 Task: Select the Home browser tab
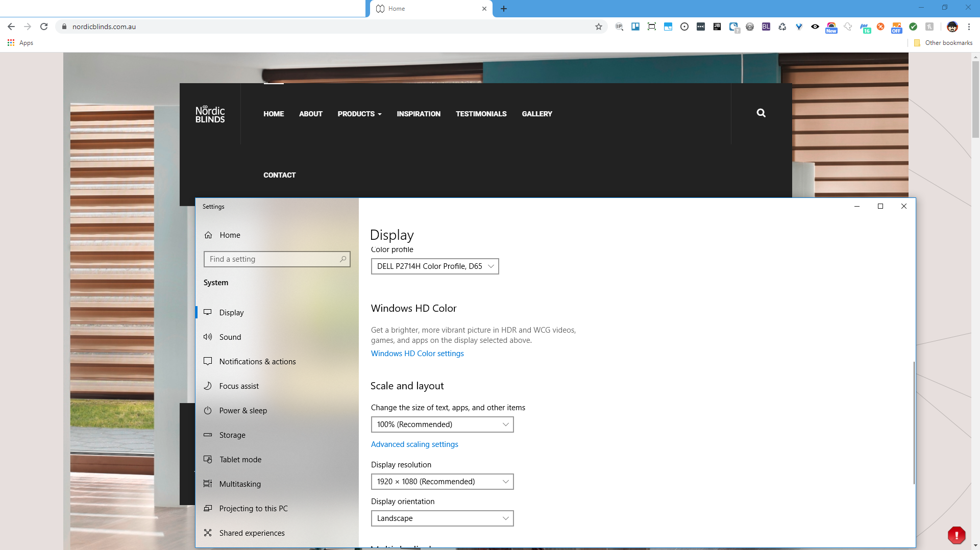click(431, 9)
